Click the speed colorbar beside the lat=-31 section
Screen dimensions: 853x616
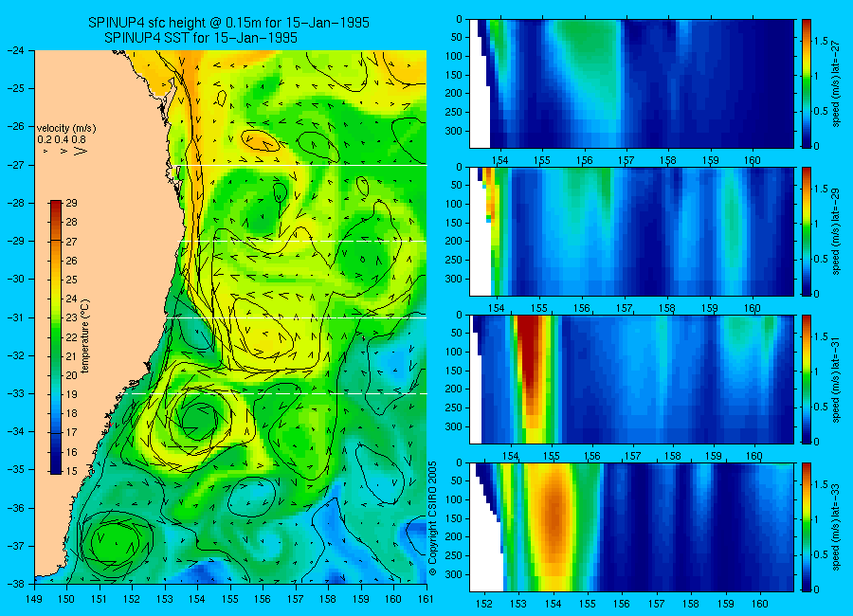pos(807,379)
